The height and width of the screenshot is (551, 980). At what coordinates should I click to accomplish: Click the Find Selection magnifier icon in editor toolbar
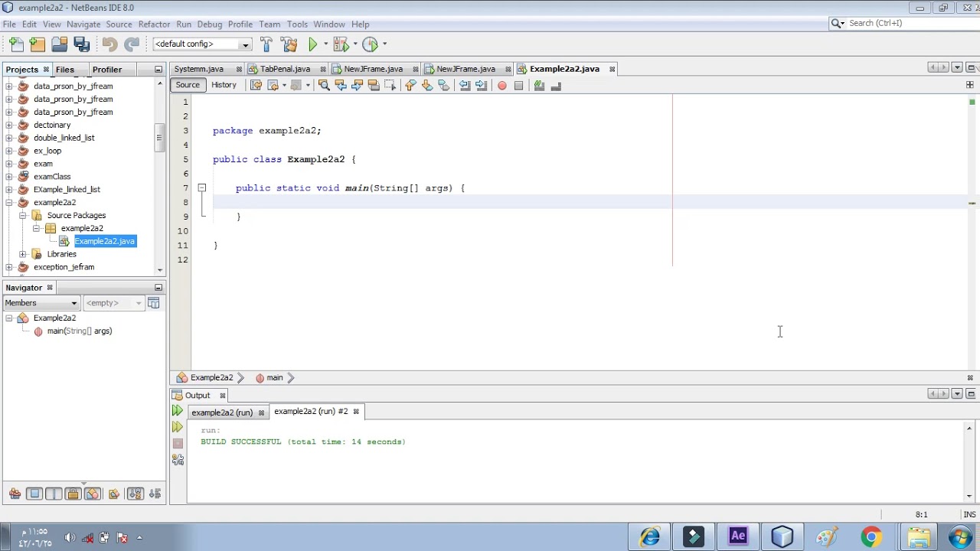point(324,86)
